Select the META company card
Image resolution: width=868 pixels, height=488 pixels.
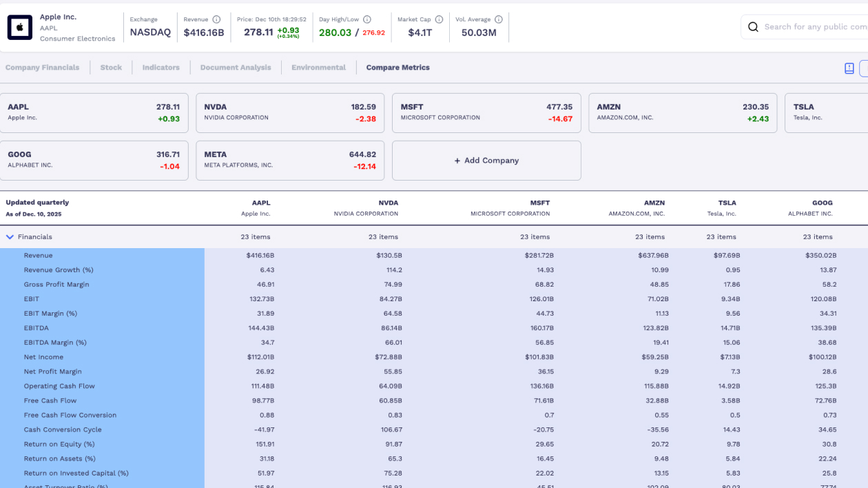pos(290,161)
